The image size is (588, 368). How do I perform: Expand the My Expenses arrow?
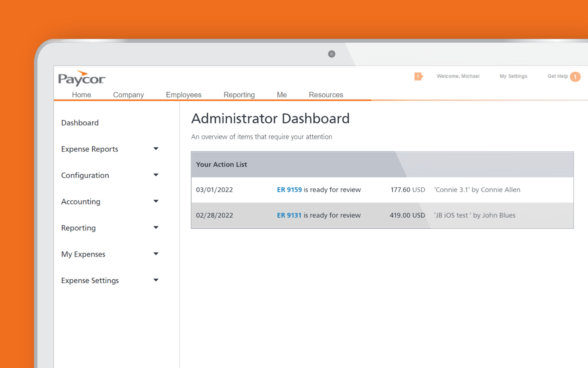[x=156, y=254]
